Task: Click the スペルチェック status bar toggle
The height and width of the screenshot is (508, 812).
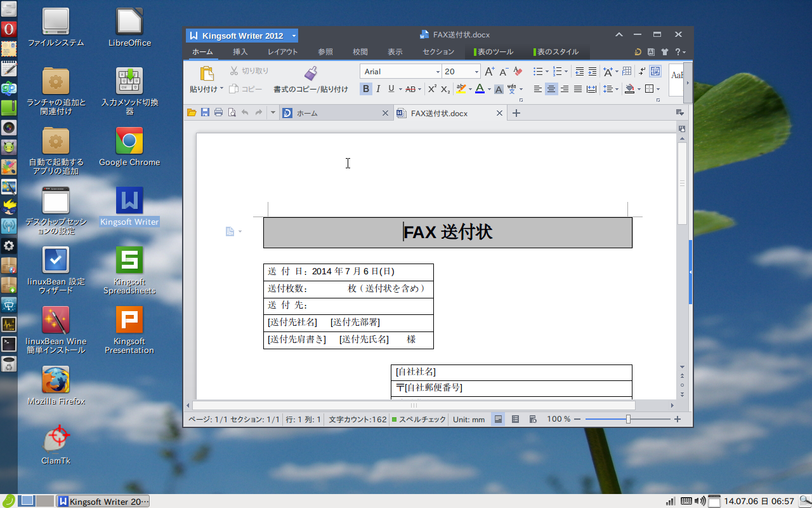Action: tap(419, 420)
